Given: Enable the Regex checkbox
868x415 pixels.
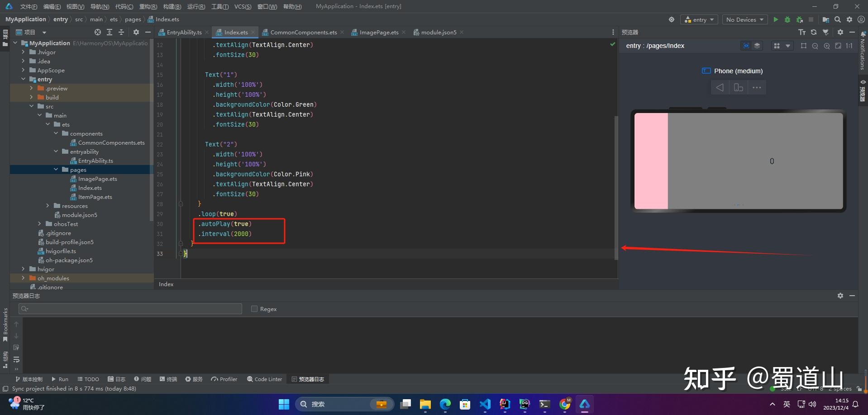Looking at the screenshot, I should pyautogui.click(x=254, y=309).
